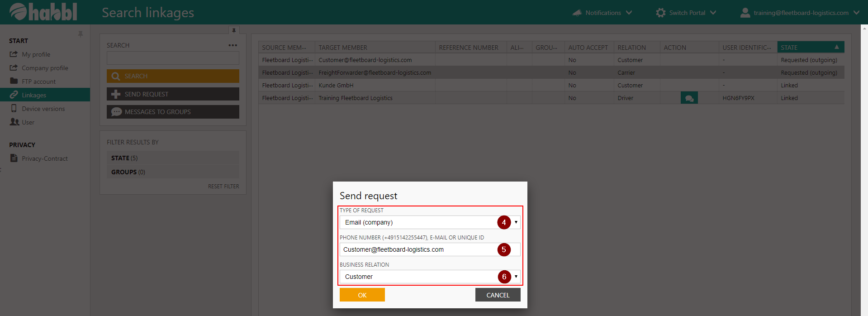
Task: Go to Device versions menu item
Action: 43,109
